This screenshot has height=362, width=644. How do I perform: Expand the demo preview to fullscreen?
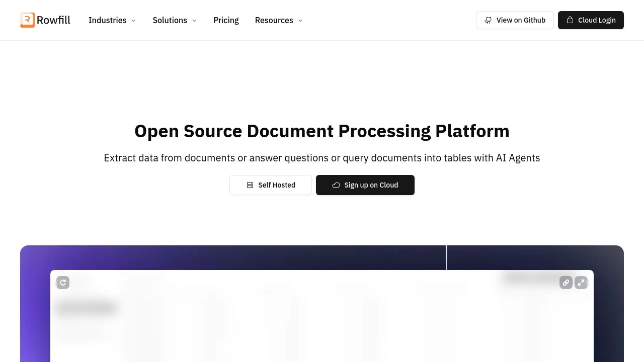(x=581, y=283)
